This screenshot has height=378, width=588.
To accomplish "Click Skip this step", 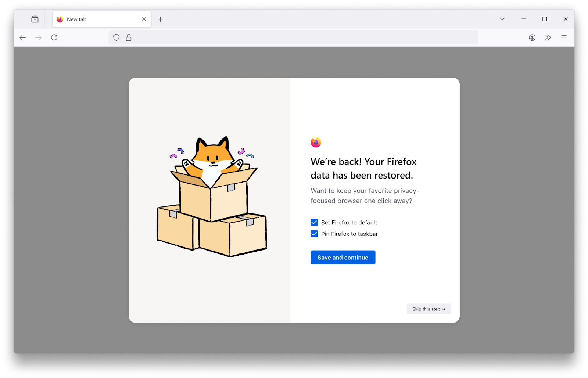I will point(429,309).
